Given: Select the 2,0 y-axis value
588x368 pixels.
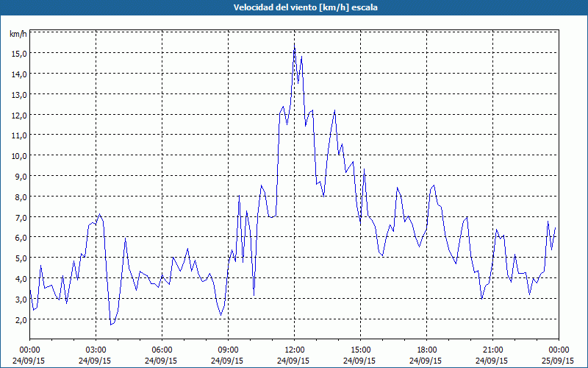Looking at the screenshot, I should [x=21, y=320].
